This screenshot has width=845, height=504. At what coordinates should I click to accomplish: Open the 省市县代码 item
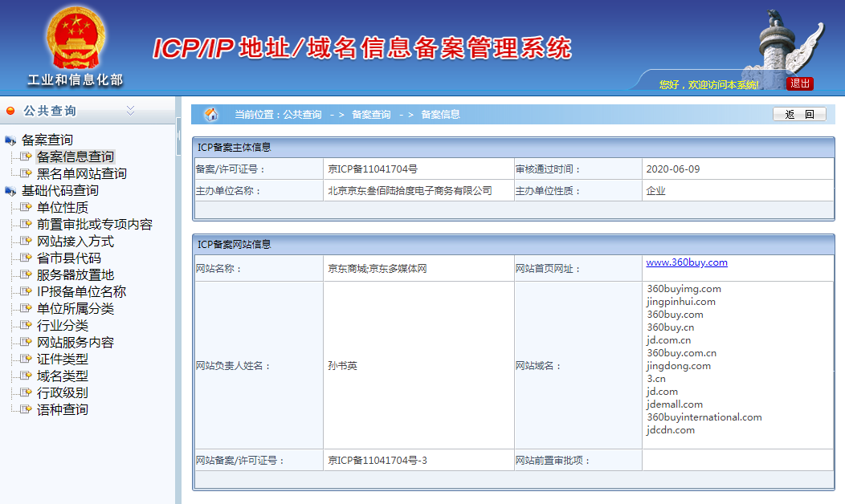point(68,258)
